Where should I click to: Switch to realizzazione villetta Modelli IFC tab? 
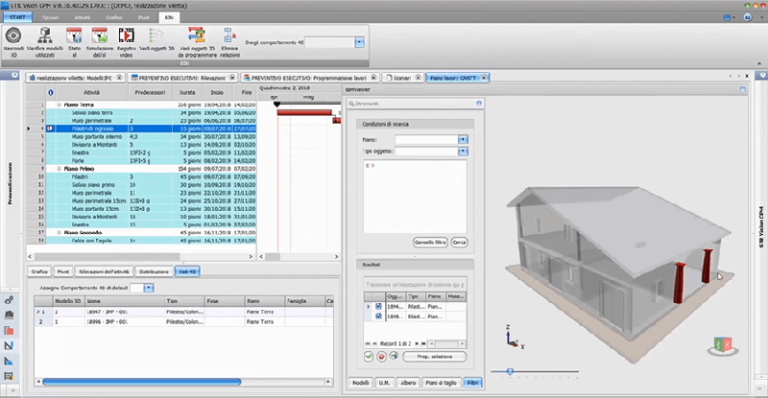[x=74, y=77]
